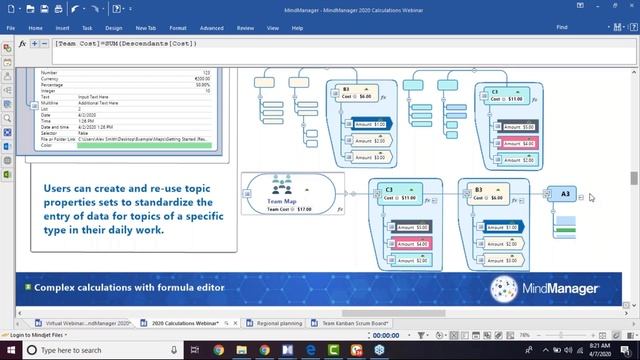Click the vertical scrollbar thumb

coord(634,178)
